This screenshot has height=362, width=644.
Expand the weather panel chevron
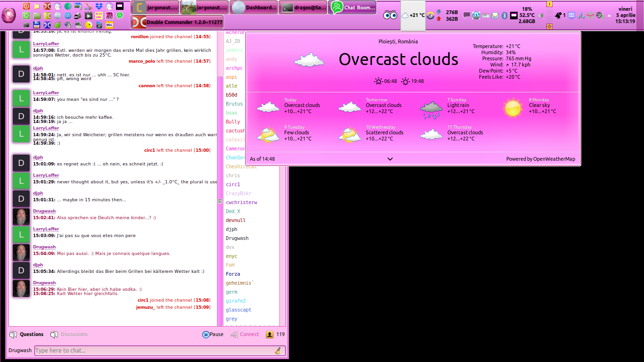click(x=390, y=159)
